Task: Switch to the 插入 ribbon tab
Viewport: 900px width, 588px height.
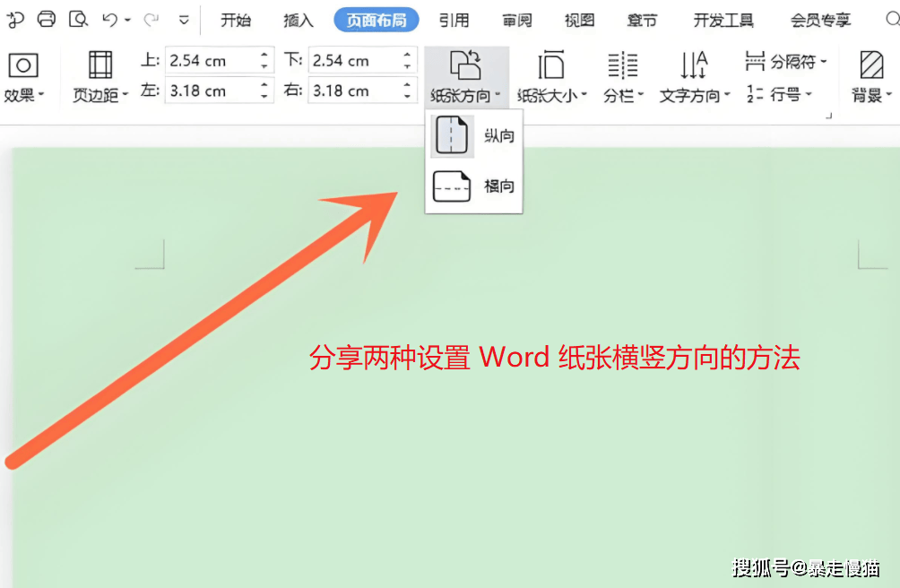Action: [298, 20]
